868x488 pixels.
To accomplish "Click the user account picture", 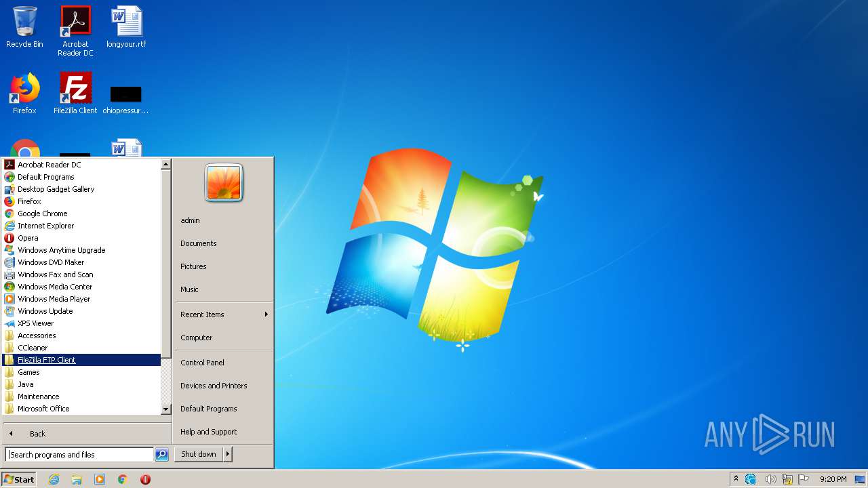I will tap(224, 183).
